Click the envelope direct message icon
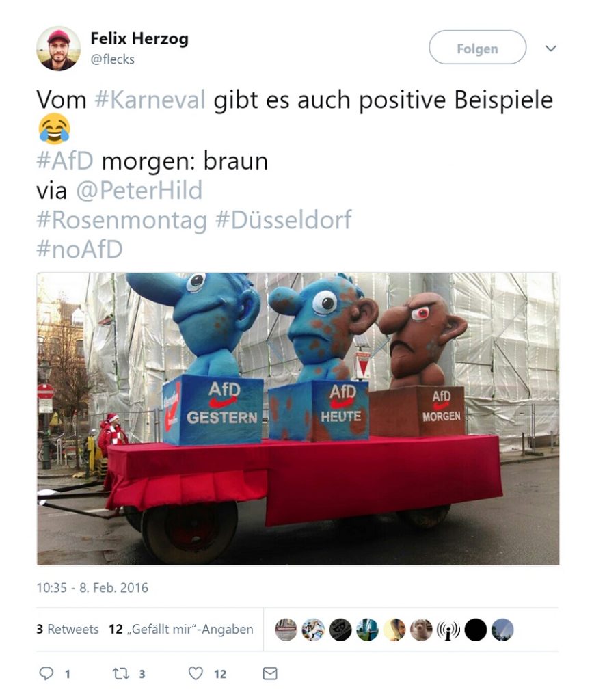592x700 pixels. [x=270, y=673]
